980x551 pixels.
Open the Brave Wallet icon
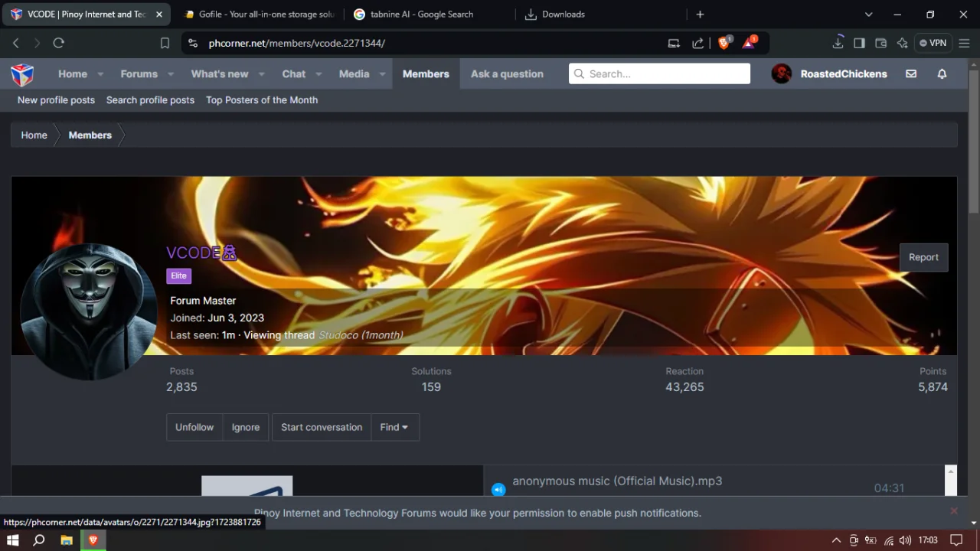pyautogui.click(x=880, y=43)
